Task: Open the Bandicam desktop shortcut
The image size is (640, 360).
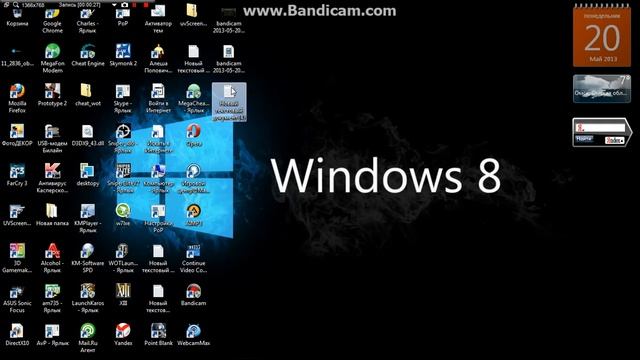Action: pyautogui.click(x=193, y=295)
